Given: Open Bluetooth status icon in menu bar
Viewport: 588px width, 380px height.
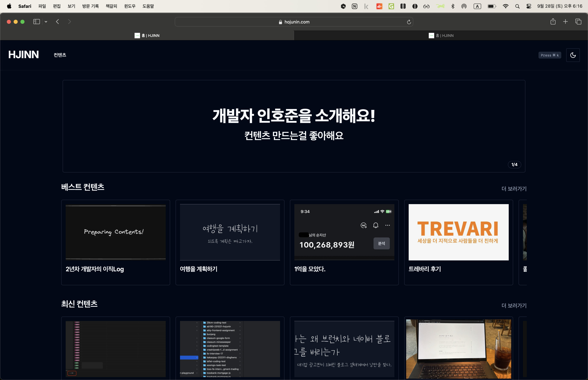Looking at the screenshot, I should [x=453, y=6].
